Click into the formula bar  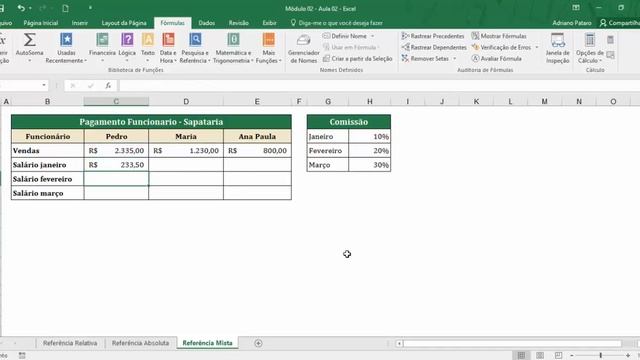click(x=380, y=85)
